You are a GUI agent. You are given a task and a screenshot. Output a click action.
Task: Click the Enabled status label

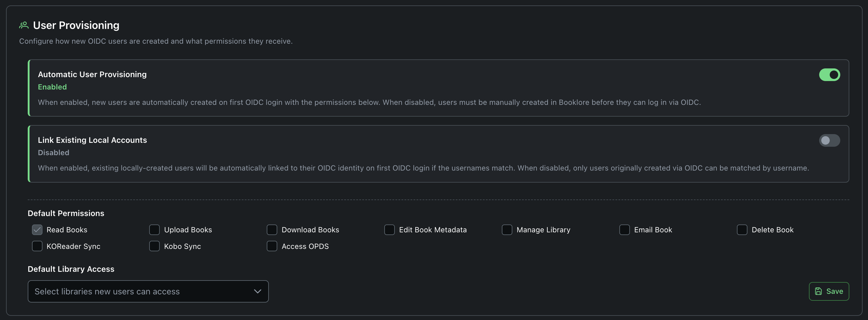(52, 86)
